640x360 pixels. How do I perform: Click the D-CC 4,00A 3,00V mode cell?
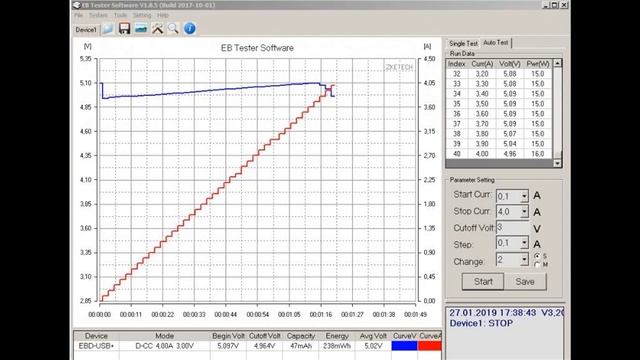point(164,346)
